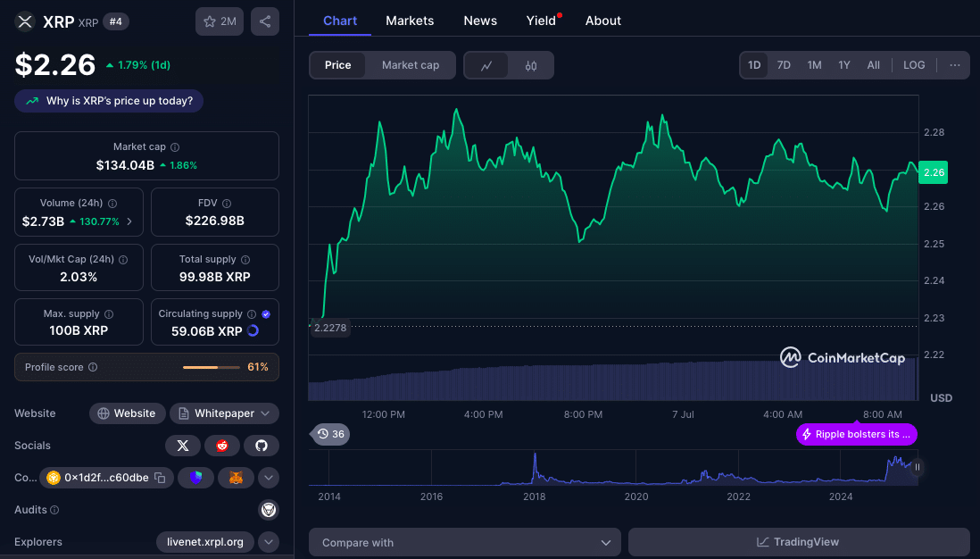Click Why is XRP's price up today
The width and height of the screenshot is (980, 559).
tap(109, 101)
